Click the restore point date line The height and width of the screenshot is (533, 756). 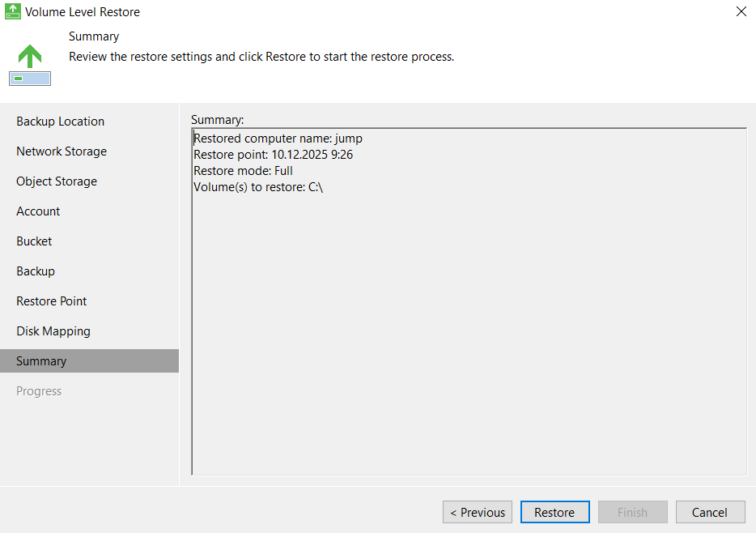(x=273, y=155)
